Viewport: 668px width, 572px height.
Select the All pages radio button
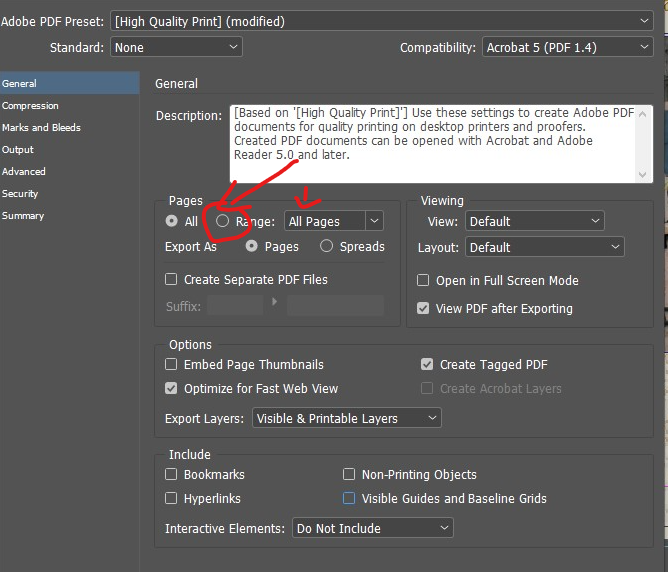(172, 221)
